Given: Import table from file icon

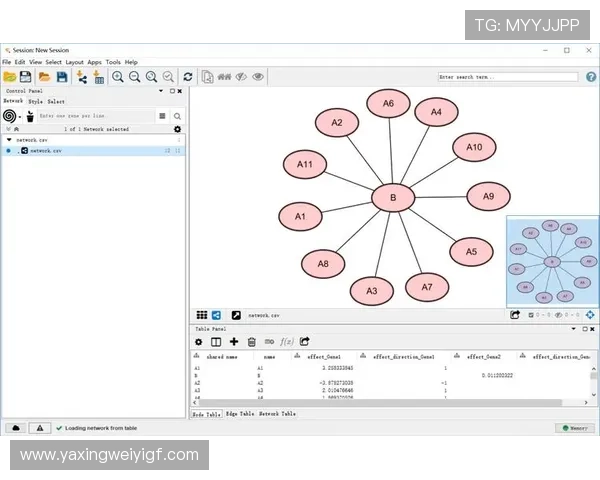Looking at the screenshot, I should tap(98, 77).
